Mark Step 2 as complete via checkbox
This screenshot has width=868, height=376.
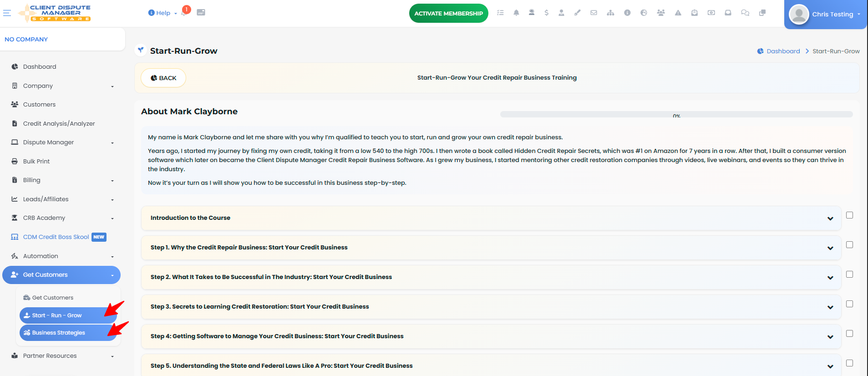tap(849, 274)
